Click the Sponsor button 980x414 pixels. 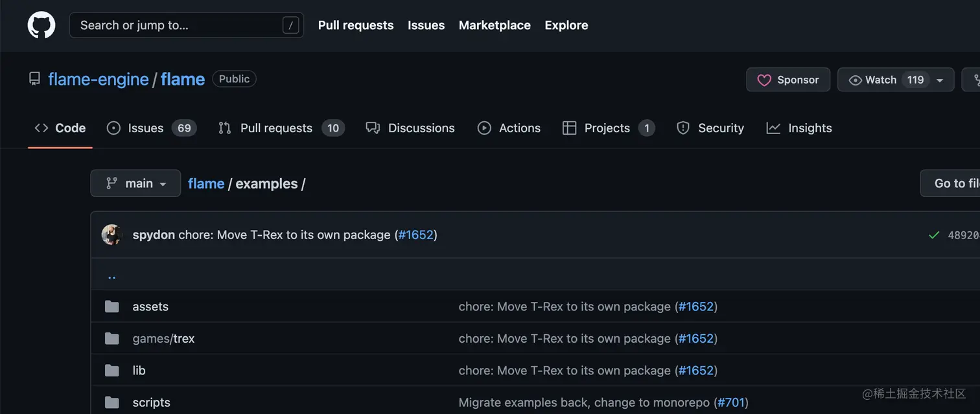click(788, 80)
